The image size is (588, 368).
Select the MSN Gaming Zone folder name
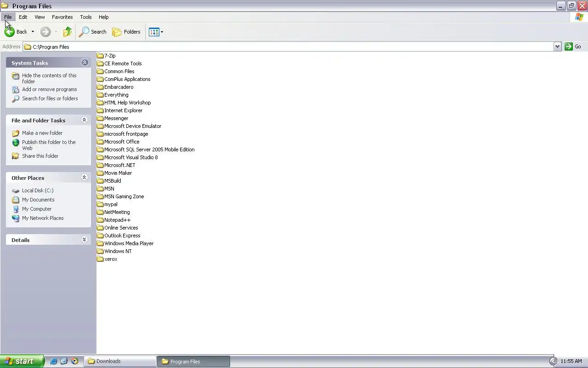pos(124,196)
